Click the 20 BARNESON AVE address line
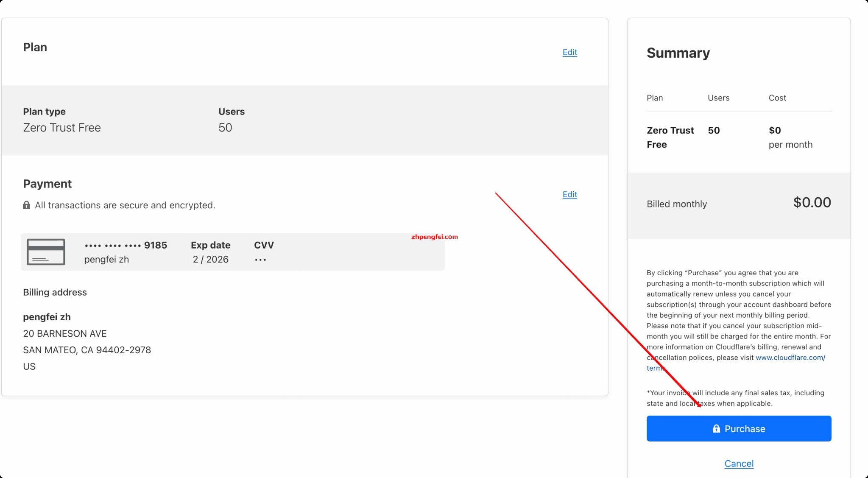Image resolution: width=868 pixels, height=478 pixels. [65, 333]
